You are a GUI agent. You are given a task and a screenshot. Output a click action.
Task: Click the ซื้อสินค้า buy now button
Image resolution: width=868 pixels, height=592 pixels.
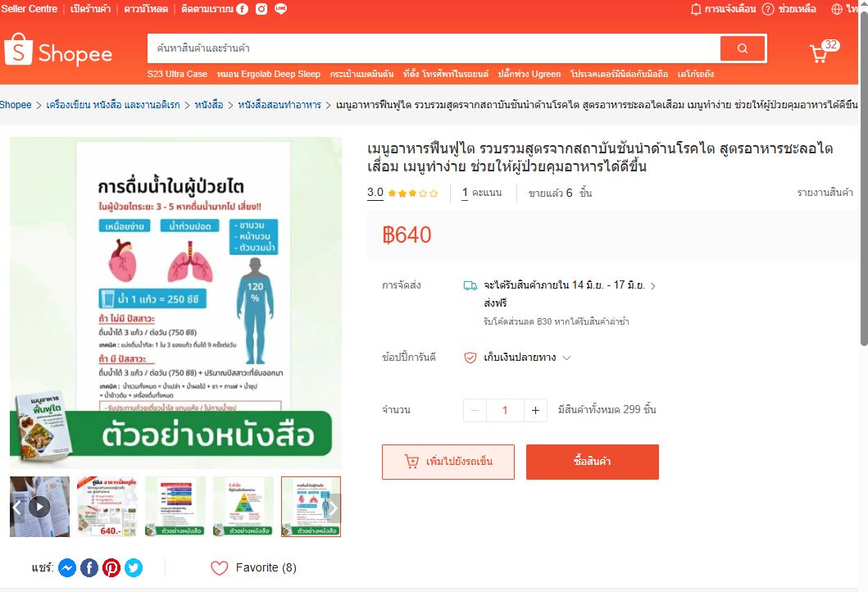(593, 462)
